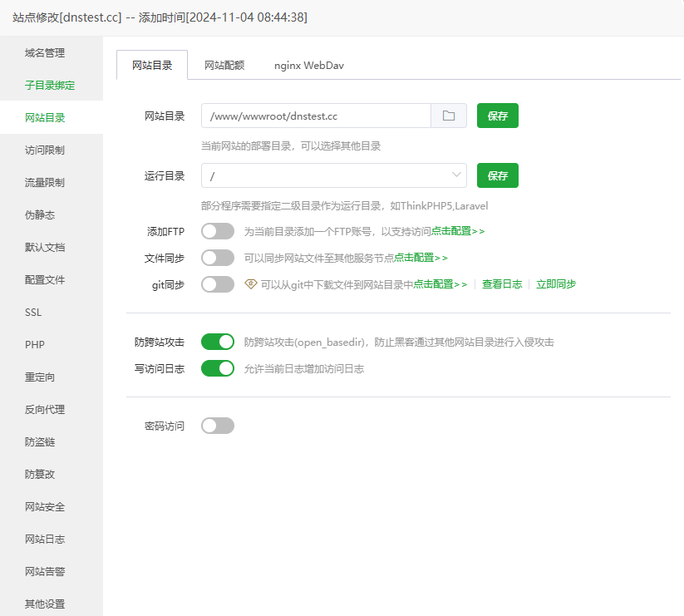
Task: Open SSL settings in the sidebar
Action: pos(33,312)
